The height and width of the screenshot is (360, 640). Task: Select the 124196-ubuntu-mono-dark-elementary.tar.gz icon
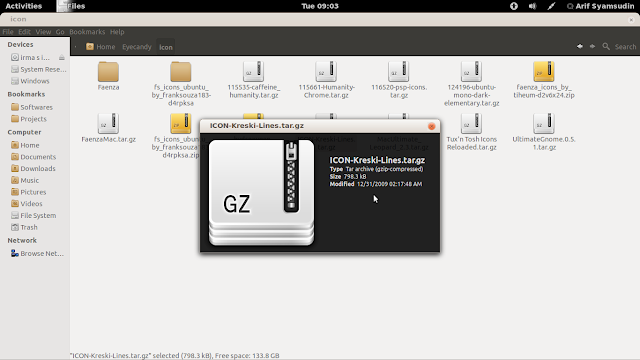click(471, 71)
